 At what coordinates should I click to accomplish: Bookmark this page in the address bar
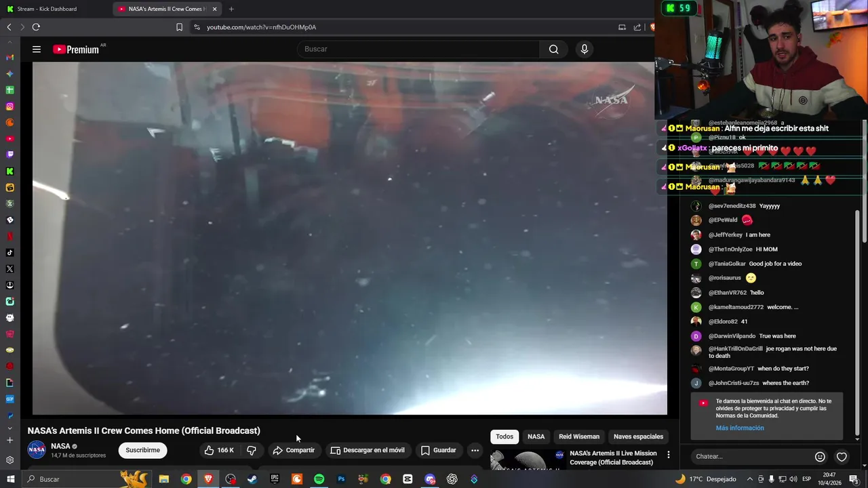click(179, 27)
